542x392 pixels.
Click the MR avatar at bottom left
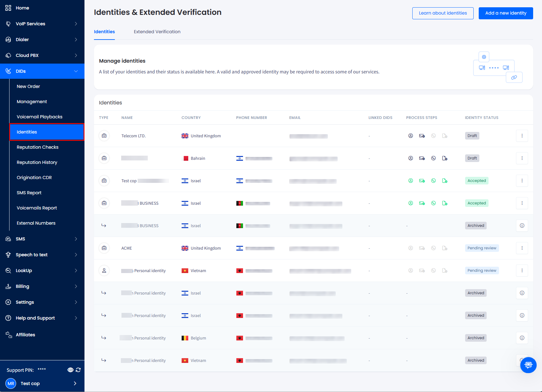11,383
